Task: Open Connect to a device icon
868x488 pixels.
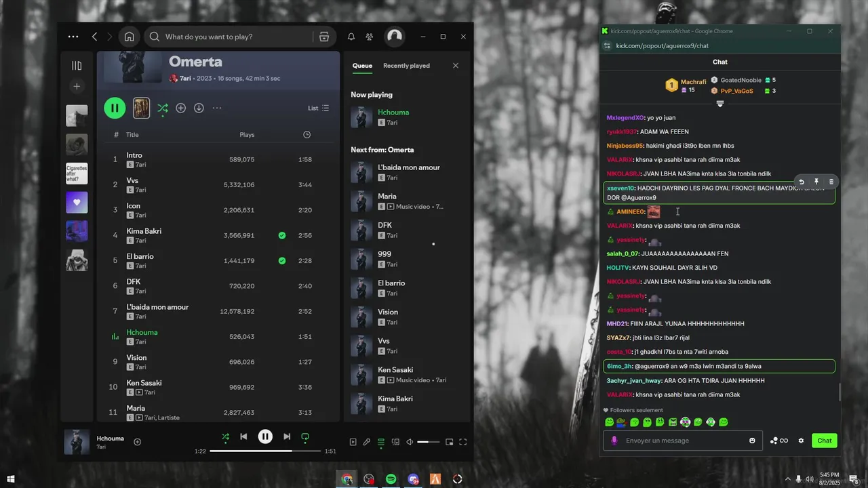Action: (x=395, y=442)
